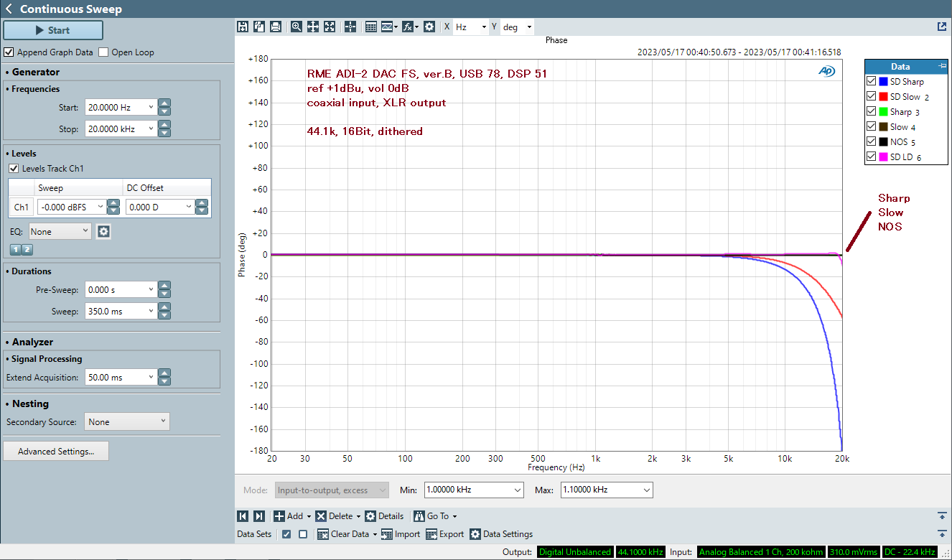Uncheck all data sets button

point(303,534)
